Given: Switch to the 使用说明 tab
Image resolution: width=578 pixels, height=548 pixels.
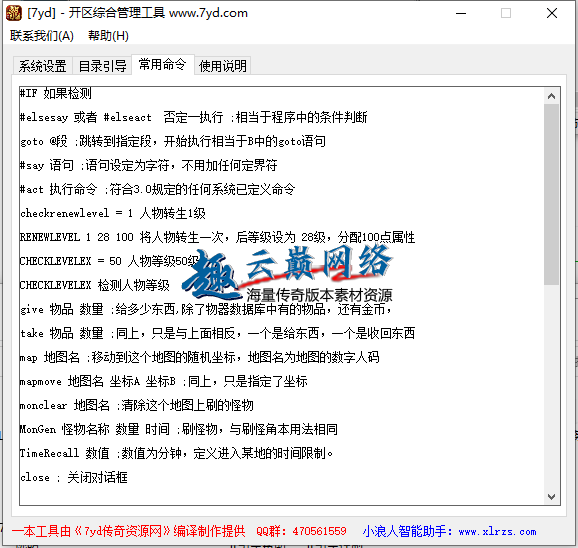Looking at the screenshot, I should (223, 66).
